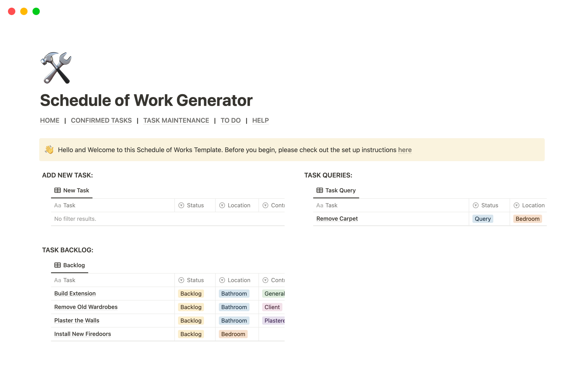Click the table icon beside Task Query
Image resolution: width=588 pixels, height=368 pixels.
tap(319, 190)
